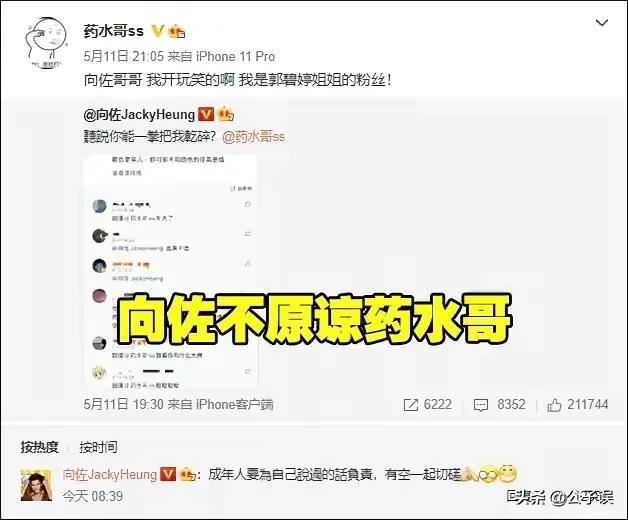Sort comments by 按热度
The image size is (628, 520).
coord(40,447)
